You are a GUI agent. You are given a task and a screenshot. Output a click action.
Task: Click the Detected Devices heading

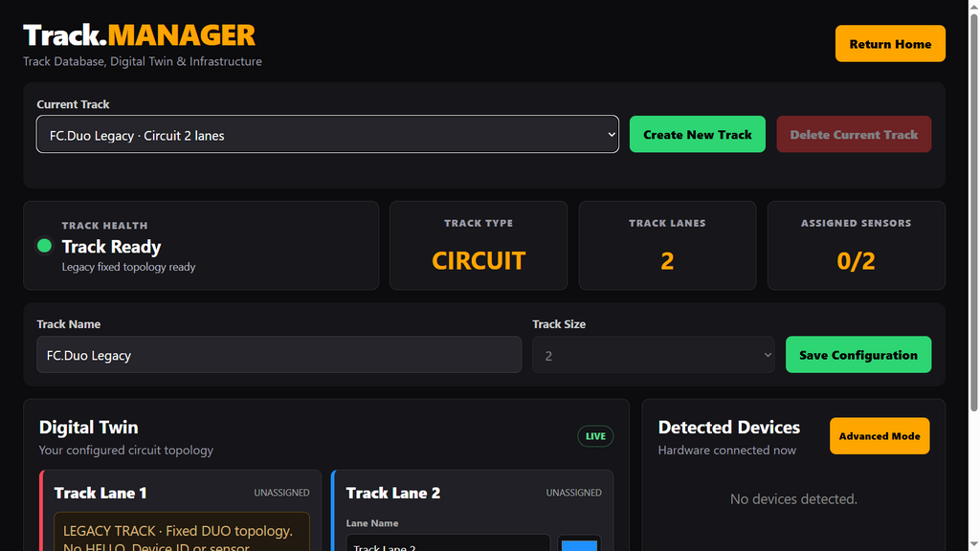tap(728, 428)
